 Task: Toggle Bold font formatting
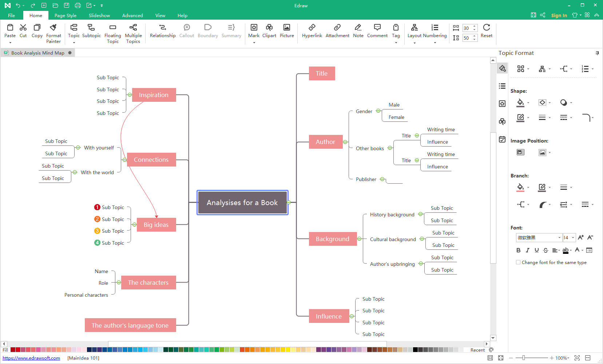point(518,250)
